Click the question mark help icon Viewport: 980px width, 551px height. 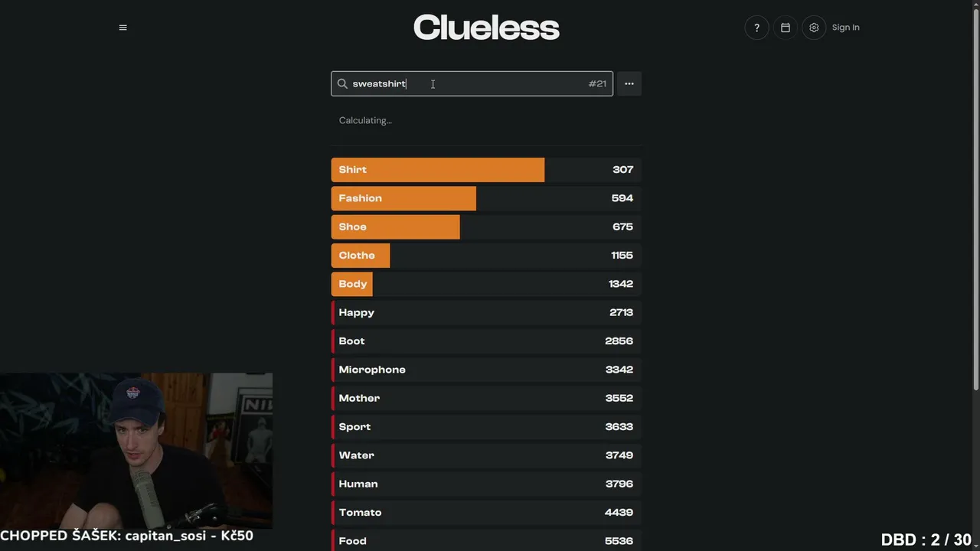coord(756,28)
